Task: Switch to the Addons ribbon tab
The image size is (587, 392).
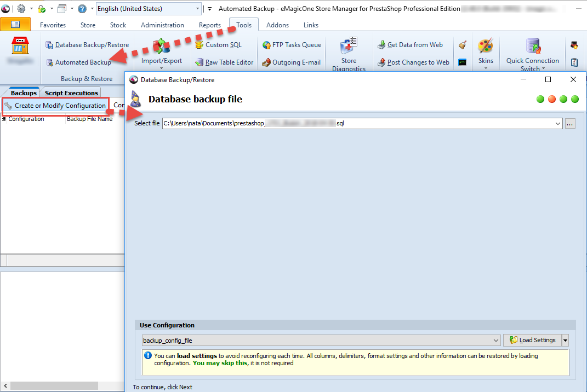Action: [x=277, y=25]
